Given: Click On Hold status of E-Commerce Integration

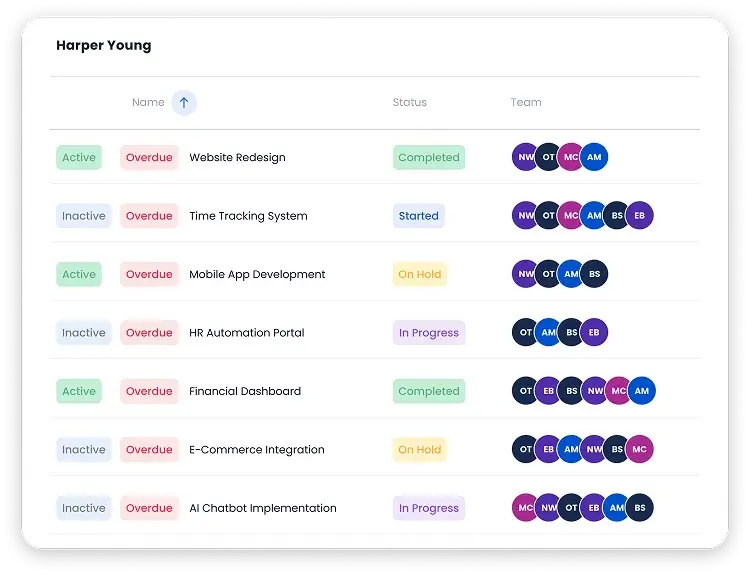Looking at the screenshot, I should point(419,450).
